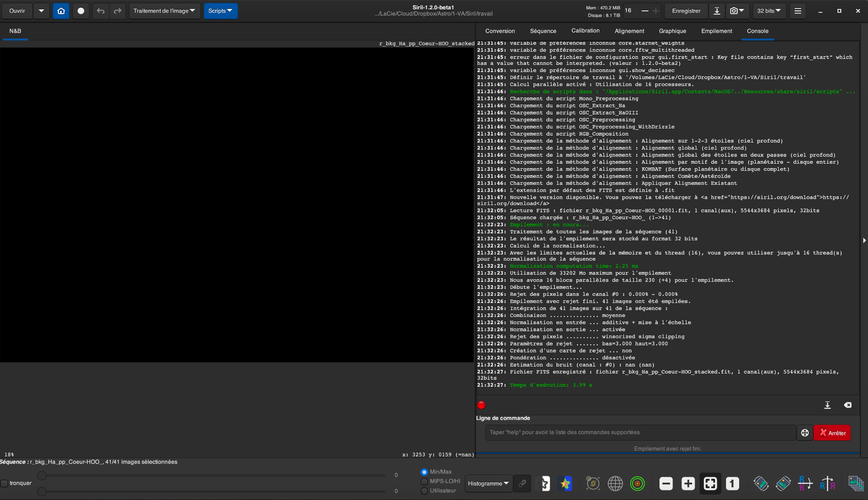This screenshot has height=500, width=868.
Task: Open the main hamburger menu
Action: tap(798, 11)
